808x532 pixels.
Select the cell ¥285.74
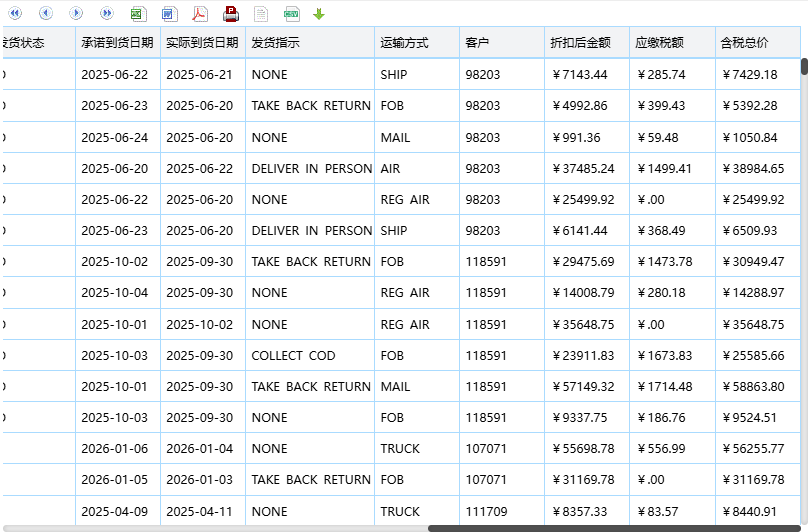tap(672, 74)
